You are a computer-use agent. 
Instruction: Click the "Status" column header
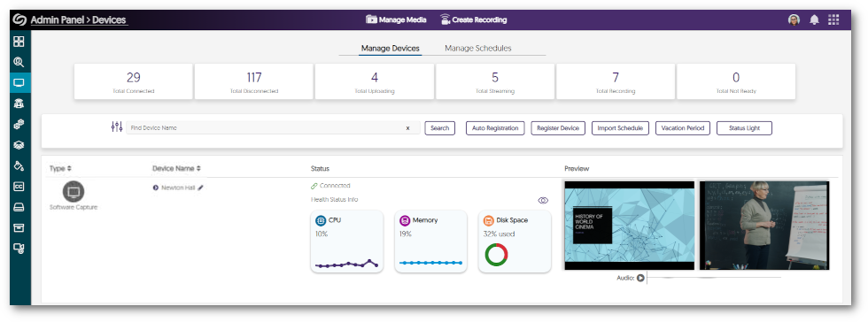(320, 168)
